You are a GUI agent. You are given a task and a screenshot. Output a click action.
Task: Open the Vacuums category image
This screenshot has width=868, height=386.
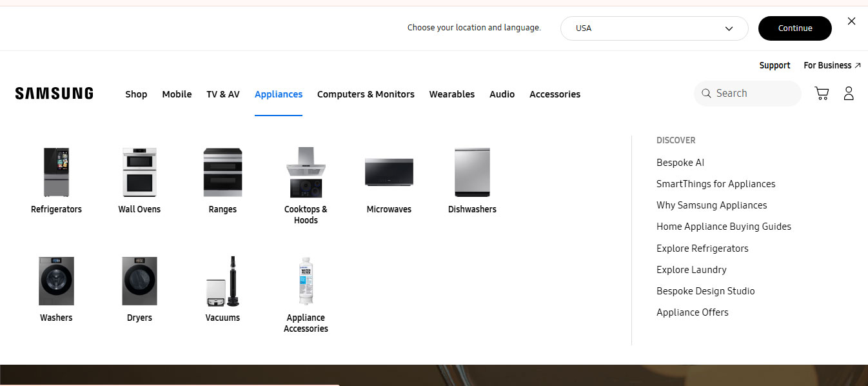[x=222, y=281]
